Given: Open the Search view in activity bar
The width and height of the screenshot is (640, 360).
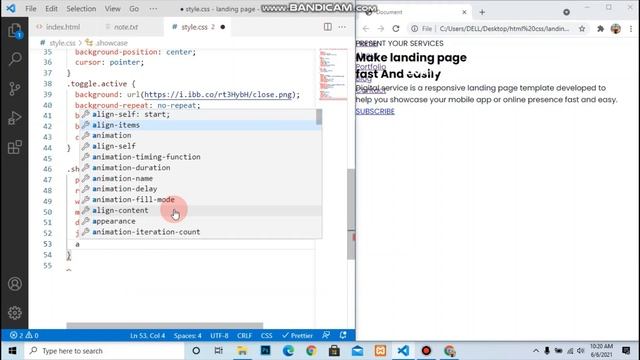Looking at the screenshot, I should (15, 59).
